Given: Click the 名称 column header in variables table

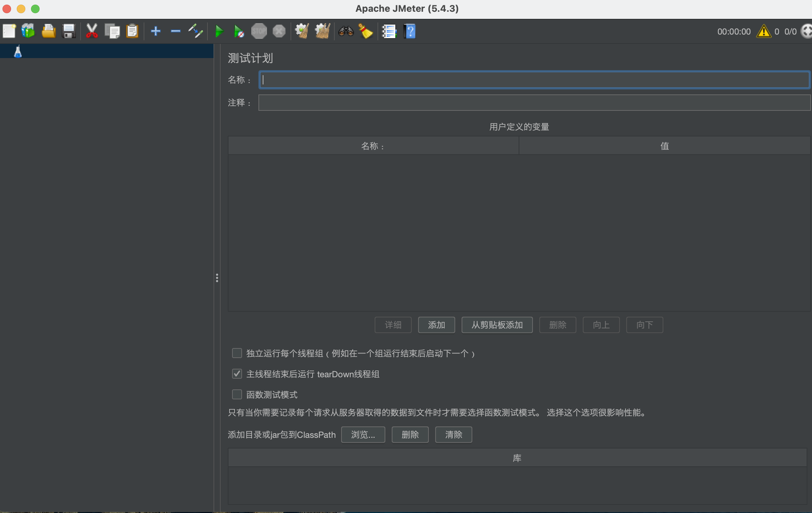Looking at the screenshot, I should 373,146.
